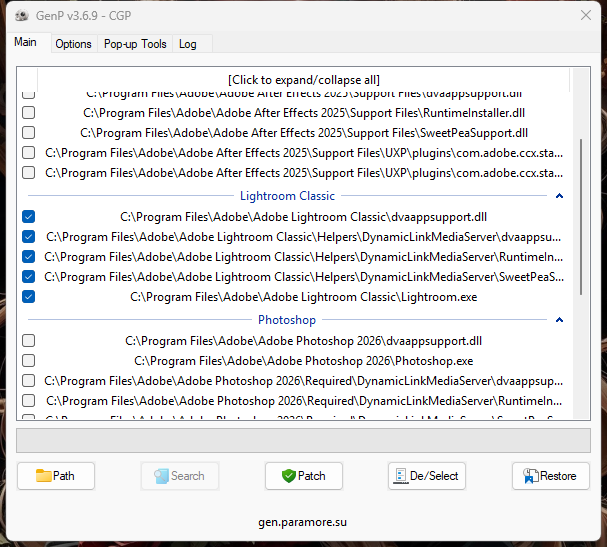Uncheck Lightroom Helpers SweetPeaS... checkbox

(29, 277)
